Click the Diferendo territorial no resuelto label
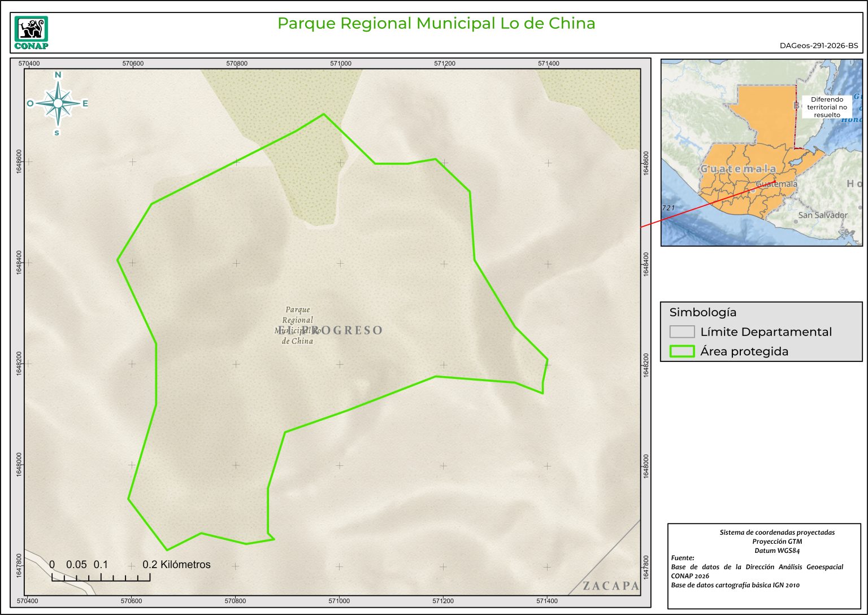 827,107
